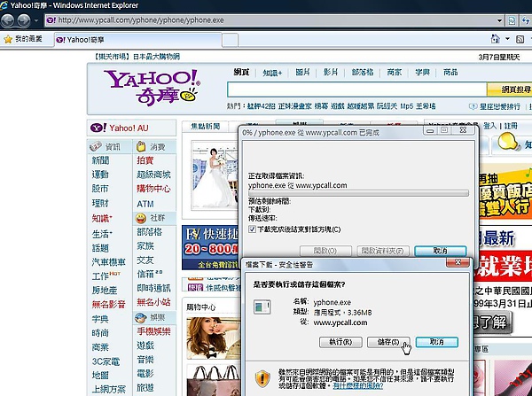The width and height of the screenshot is (532, 396).
Task: Open the 購物中心 sidebar link
Action: (153, 189)
